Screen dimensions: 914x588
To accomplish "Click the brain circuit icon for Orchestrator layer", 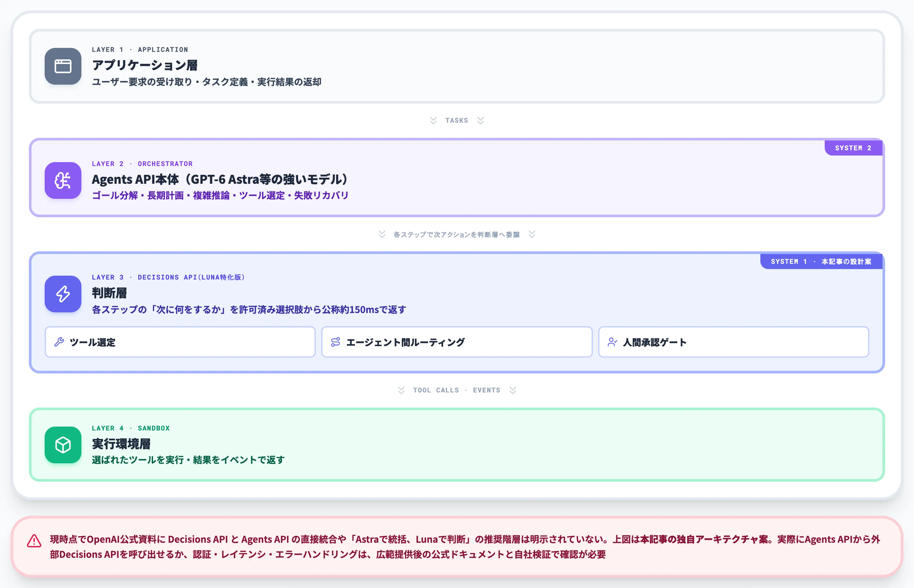I will click(x=63, y=180).
